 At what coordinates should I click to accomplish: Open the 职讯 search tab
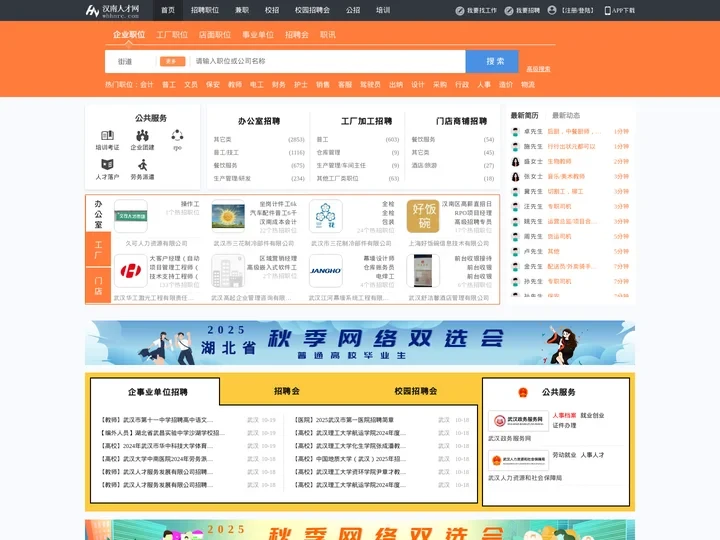point(328,34)
